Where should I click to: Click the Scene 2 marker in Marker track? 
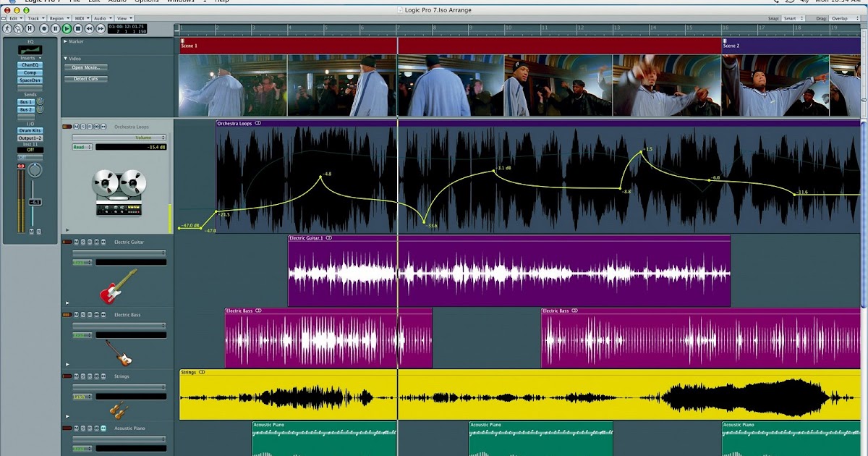point(791,46)
